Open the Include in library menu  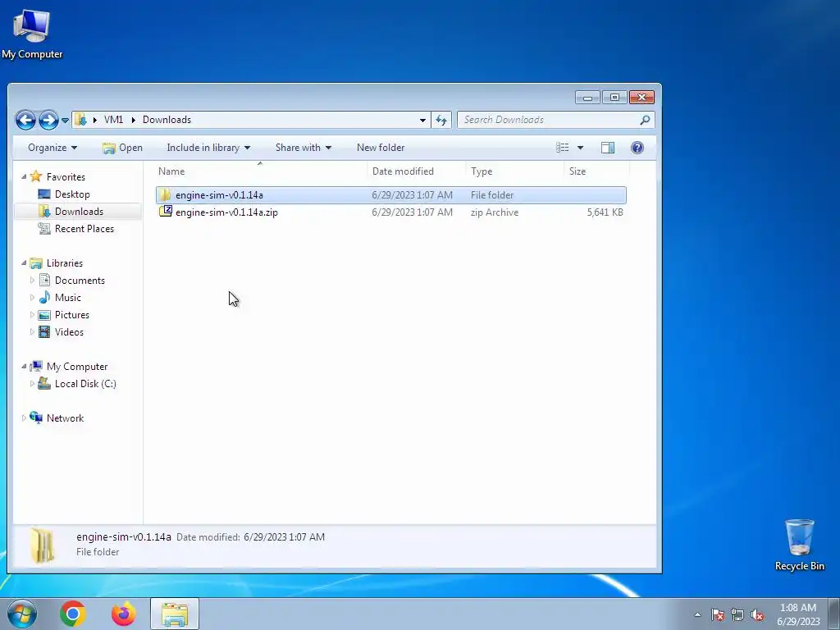(208, 148)
